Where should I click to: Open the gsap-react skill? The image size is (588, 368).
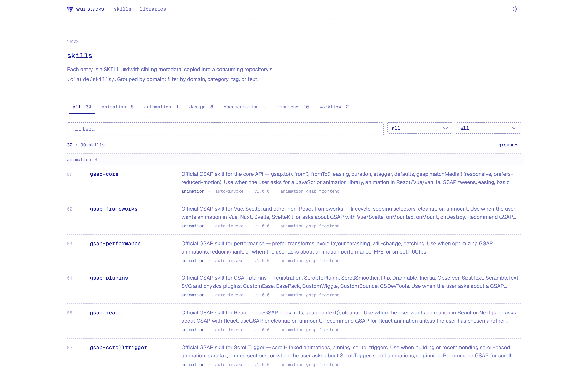[x=106, y=313]
